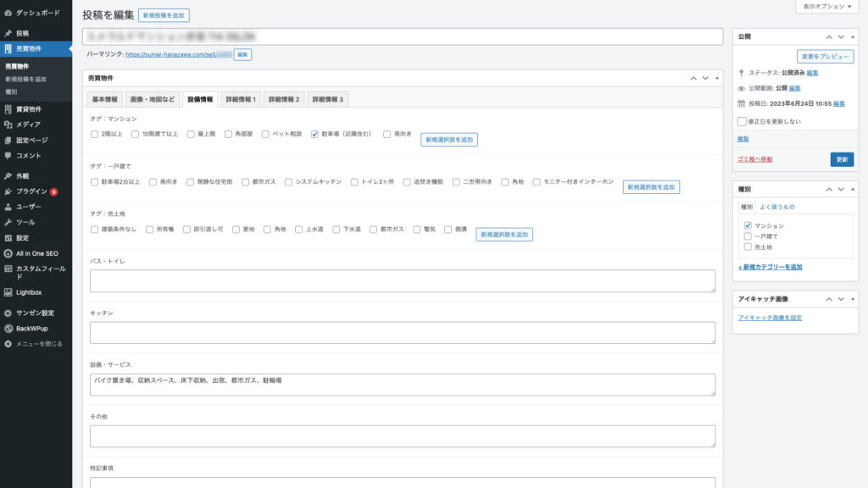This screenshot has width=868, height=488.
Task: Collapse the アイキャッチ画像 panel triangle
Action: 853,299
